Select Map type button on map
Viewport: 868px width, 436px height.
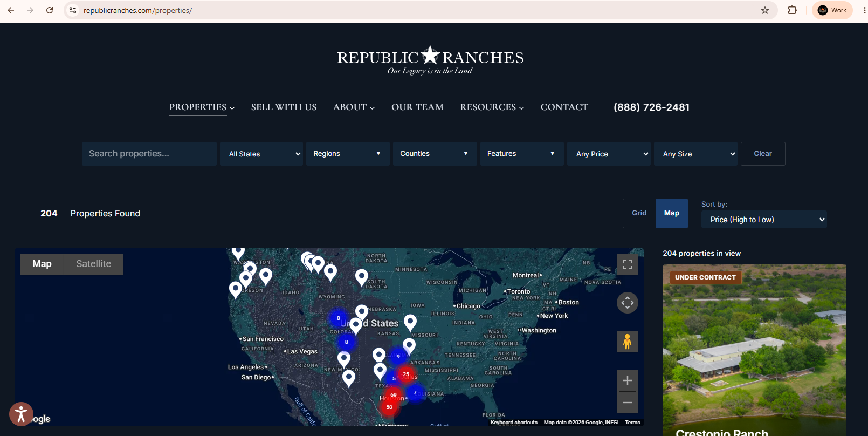(x=42, y=264)
